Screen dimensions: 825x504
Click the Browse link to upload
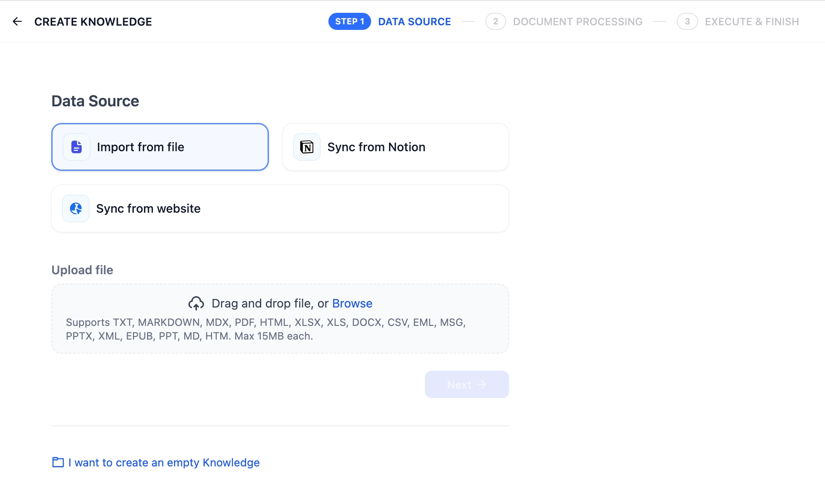(x=352, y=303)
